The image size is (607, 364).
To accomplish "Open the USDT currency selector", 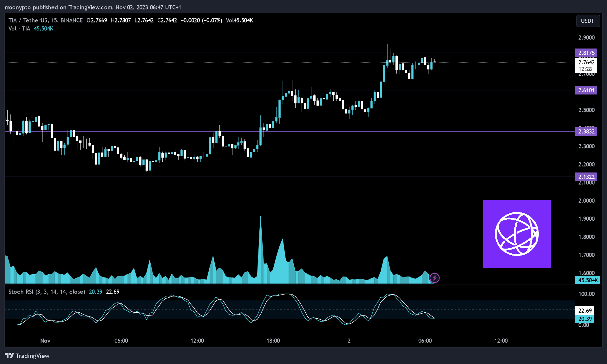I will click(x=588, y=21).
